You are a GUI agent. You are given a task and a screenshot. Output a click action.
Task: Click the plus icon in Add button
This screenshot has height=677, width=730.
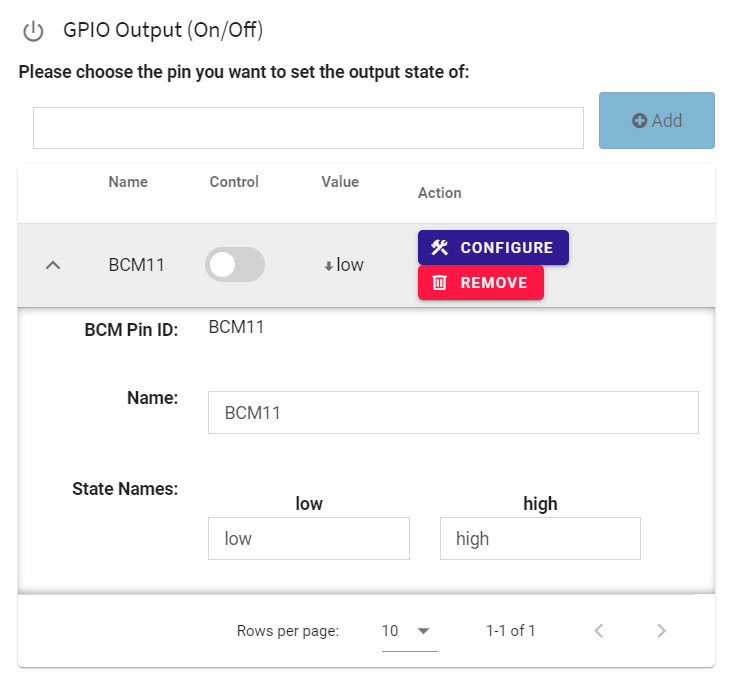tap(639, 121)
